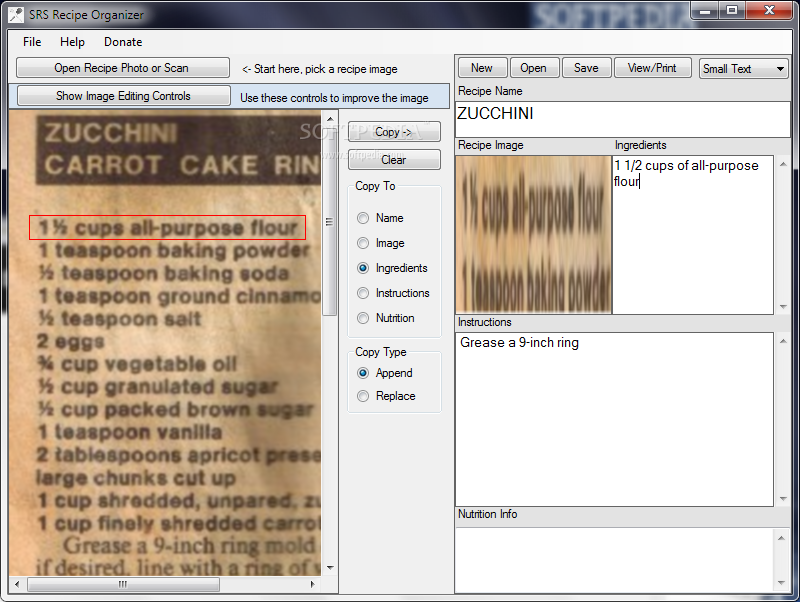Click scroll down arrow of recipe photo
Screen dimensions: 800x602
tap(330, 568)
